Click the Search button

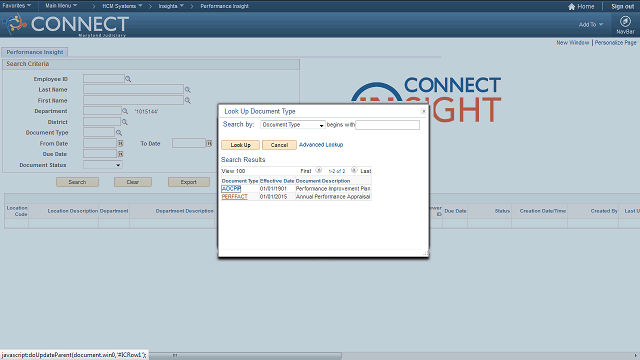click(x=77, y=182)
